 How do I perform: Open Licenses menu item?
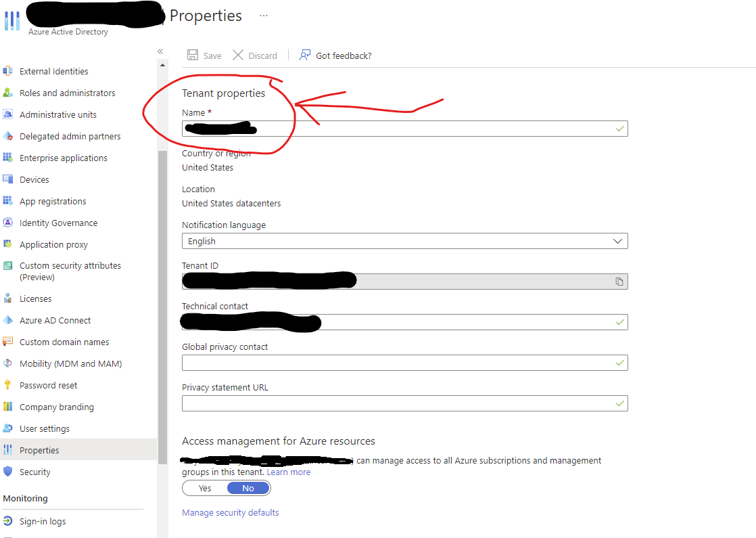pyautogui.click(x=36, y=299)
